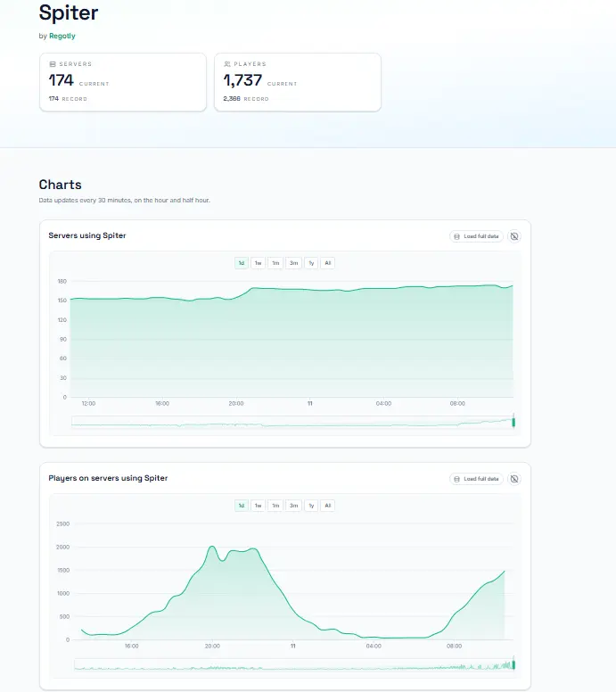Click the database icon in Players Load full data
This screenshot has height=692, width=616.
pos(456,479)
